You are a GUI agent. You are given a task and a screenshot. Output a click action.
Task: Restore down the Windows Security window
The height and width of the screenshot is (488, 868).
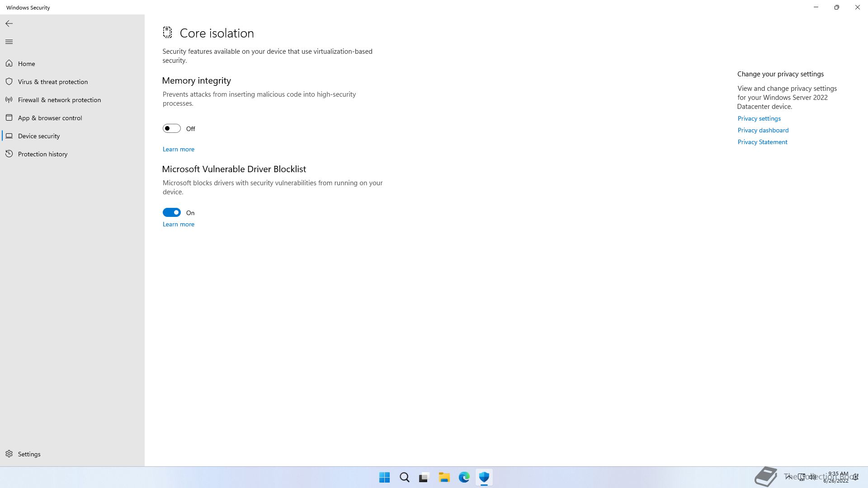click(x=837, y=7)
